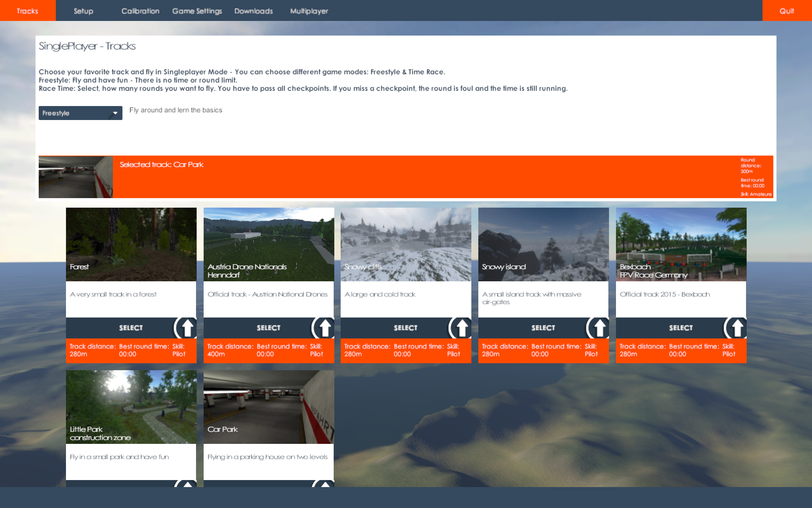Quit the simulator
This screenshot has height=508, width=812.
coord(787,11)
